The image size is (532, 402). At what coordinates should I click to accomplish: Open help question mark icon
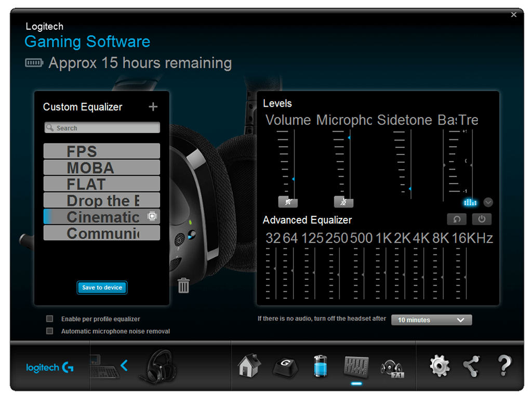click(x=504, y=365)
